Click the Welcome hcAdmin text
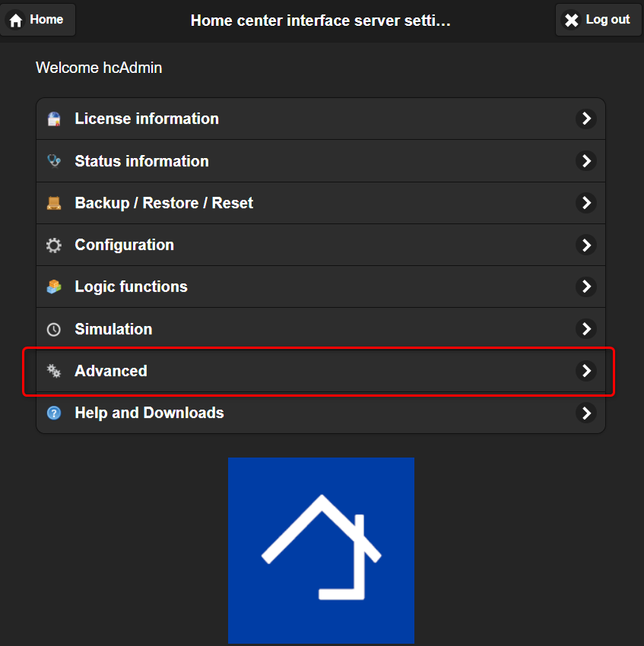This screenshot has height=646, width=644. pos(99,68)
